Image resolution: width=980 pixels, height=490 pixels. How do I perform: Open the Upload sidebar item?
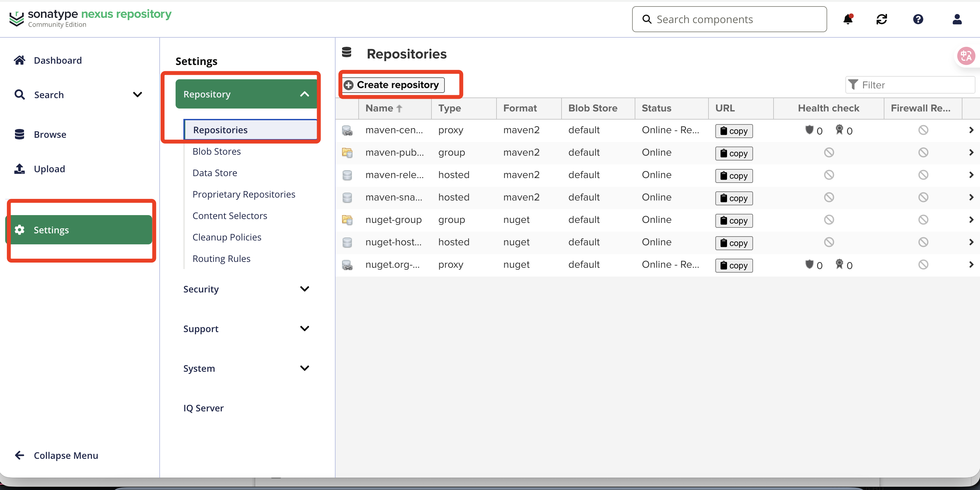(49, 169)
